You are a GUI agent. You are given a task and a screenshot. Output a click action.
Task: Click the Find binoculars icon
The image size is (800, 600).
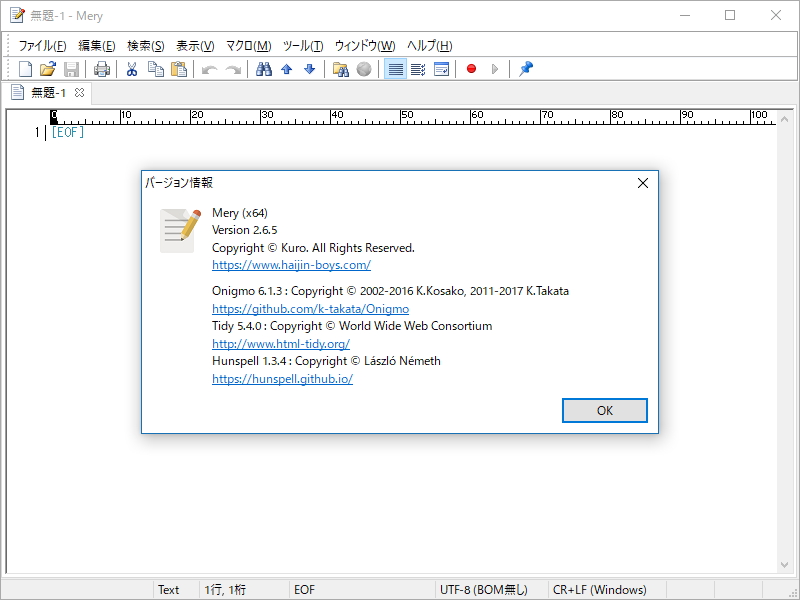point(264,69)
